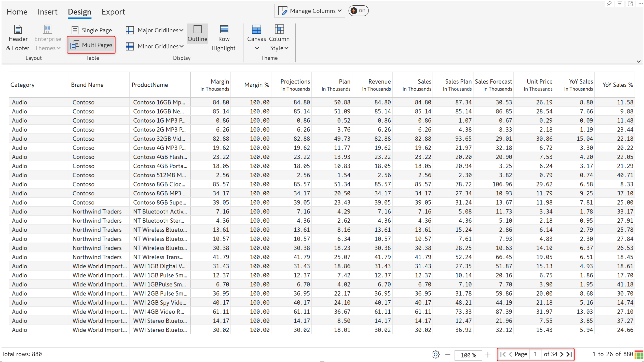644x362 pixels.
Task: Click the page number input field
Action: coord(535,354)
